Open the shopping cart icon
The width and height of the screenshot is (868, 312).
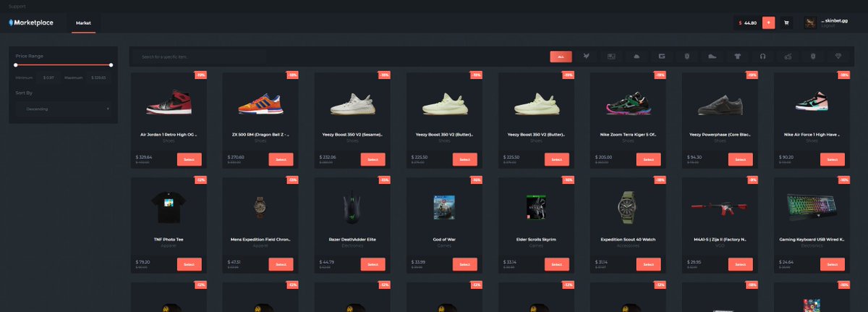coord(788,22)
